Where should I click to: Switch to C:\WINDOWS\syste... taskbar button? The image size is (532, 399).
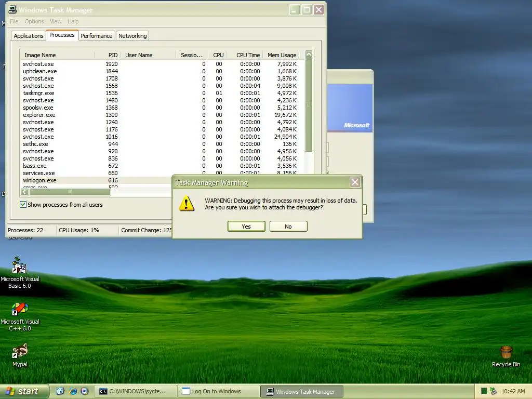[x=136, y=392]
